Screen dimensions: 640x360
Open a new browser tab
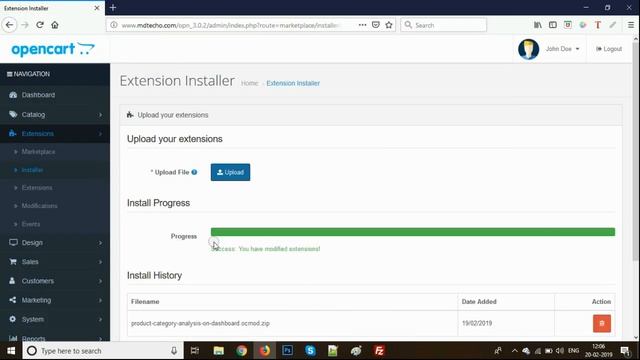113,8
